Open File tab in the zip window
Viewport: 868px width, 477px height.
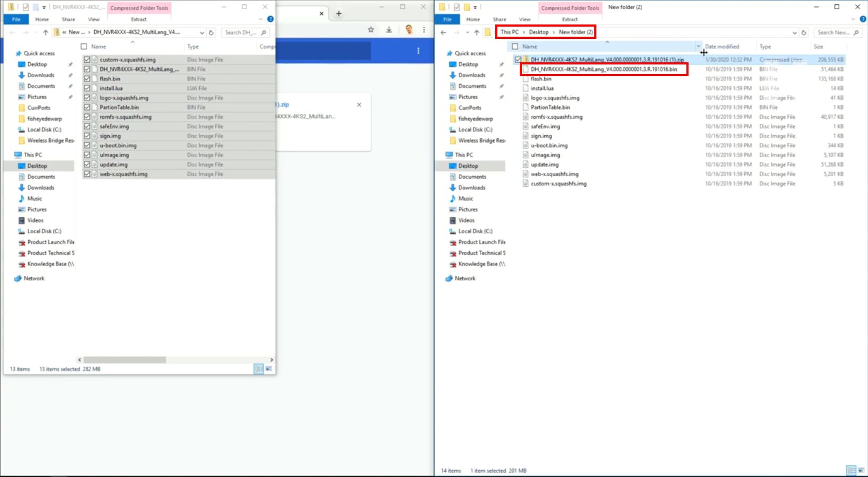pos(17,19)
